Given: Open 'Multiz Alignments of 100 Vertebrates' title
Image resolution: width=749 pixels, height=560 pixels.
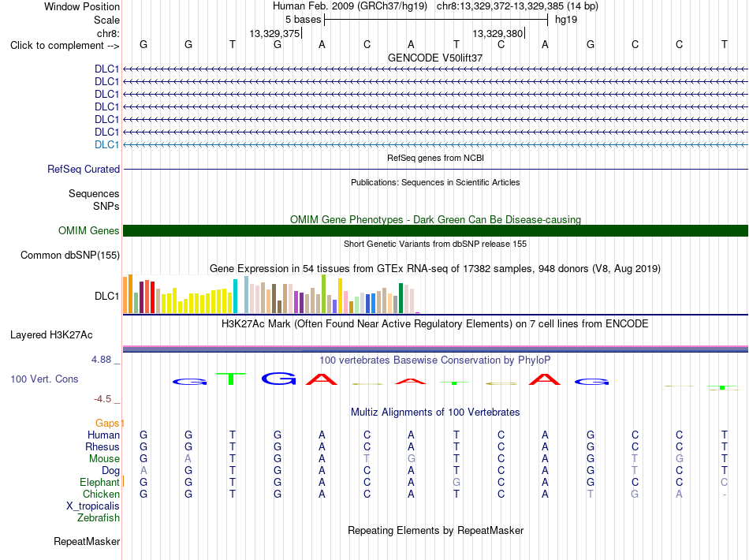Looking at the screenshot, I should pyautogui.click(x=435, y=412).
